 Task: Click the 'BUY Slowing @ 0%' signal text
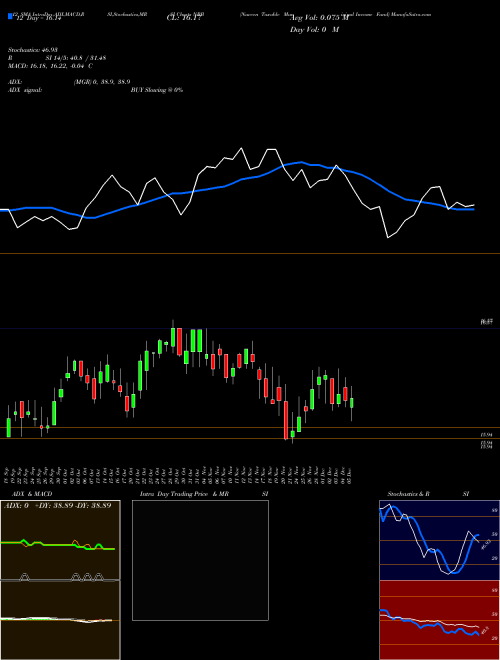pos(157,90)
